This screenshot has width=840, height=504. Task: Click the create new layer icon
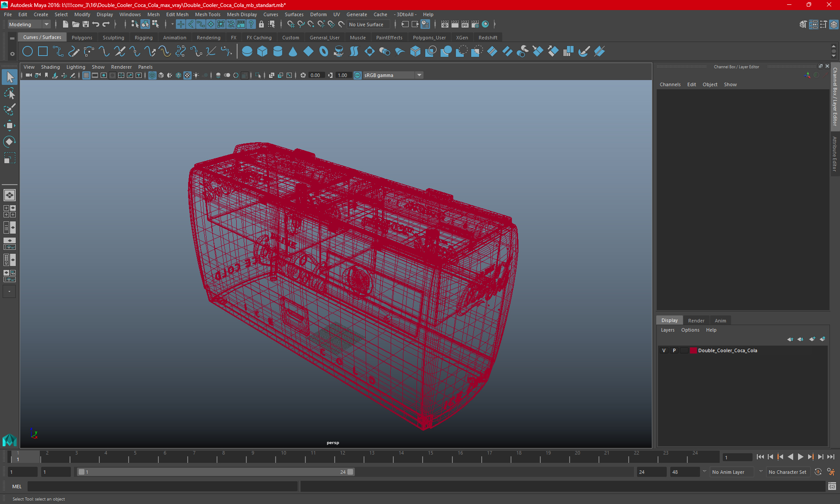(x=812, y=339)
